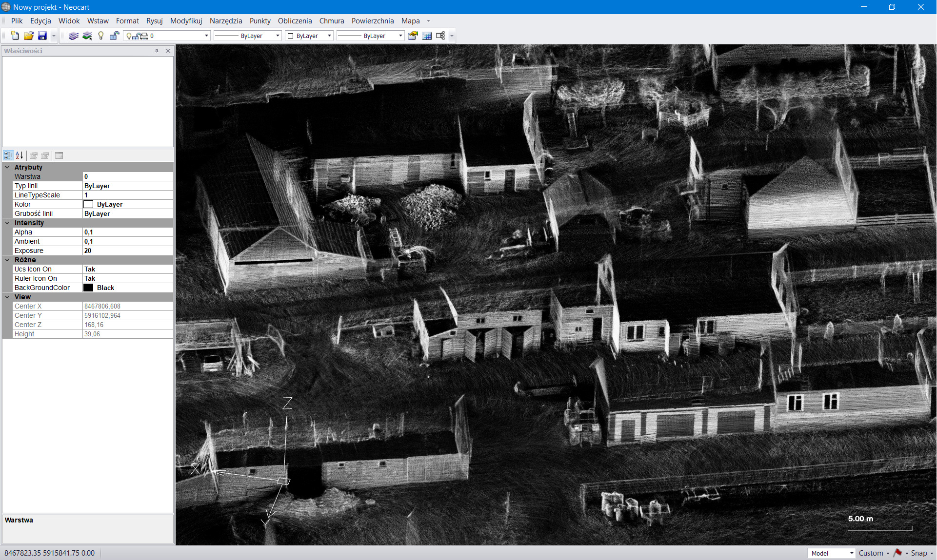Open the Rysuj menu
The height and width of the screenshot is (560, 937).
tap(154, 21)
